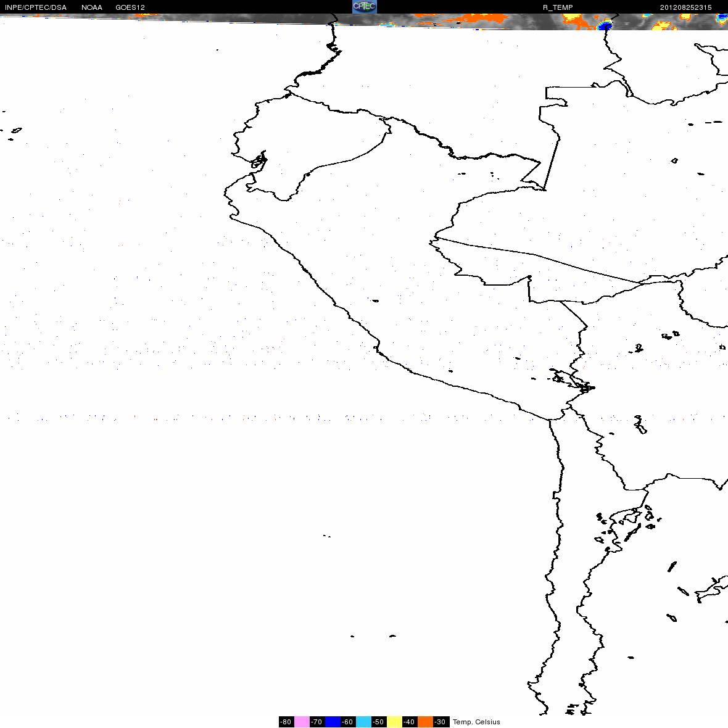The height and width of the screenshot is (728, 728).
Task: Click the -70 legend value
Action: tap(316, 722)
